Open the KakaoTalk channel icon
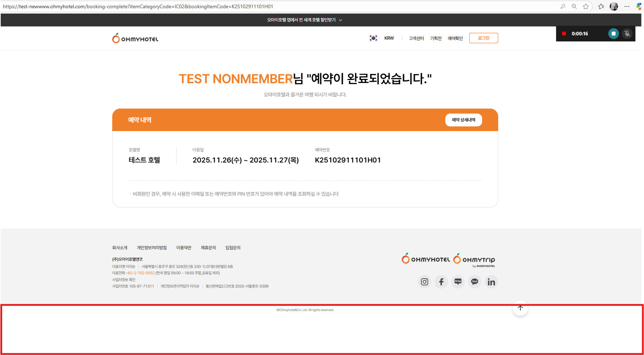The width and height of the screenshot is (644, 355). click(475, 282)
